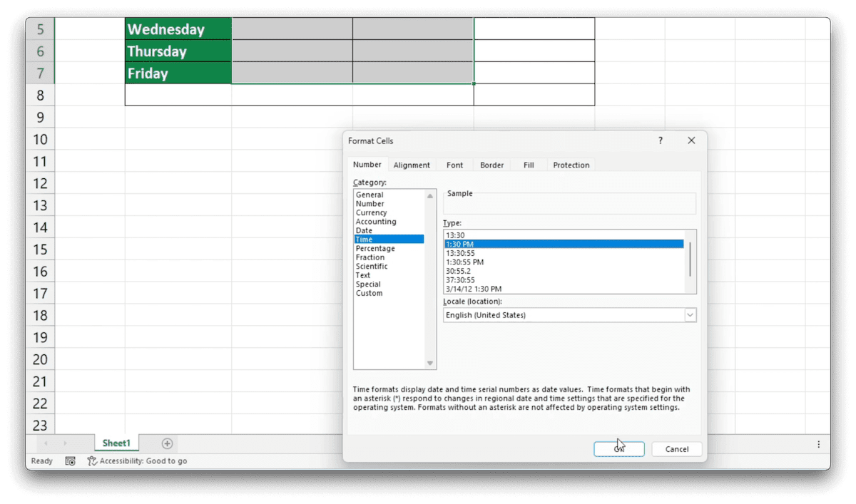
Task: Click the Cancel button
Action: (x=677, y=449)
